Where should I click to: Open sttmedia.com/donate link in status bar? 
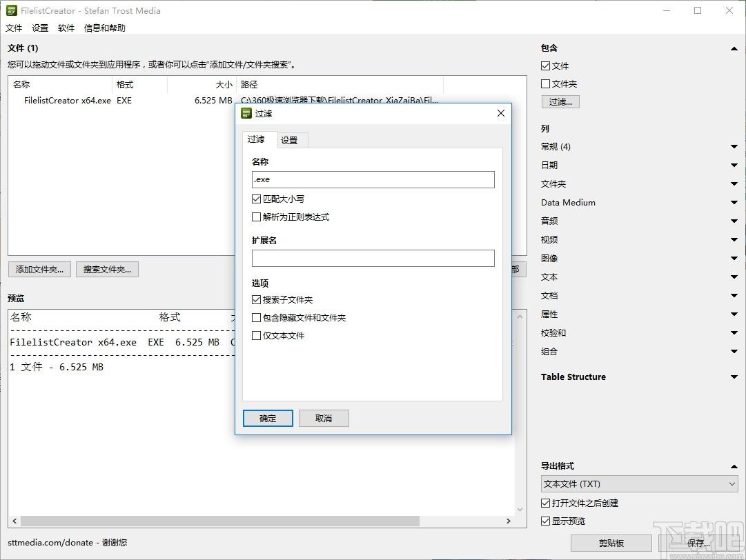[50, 542]
